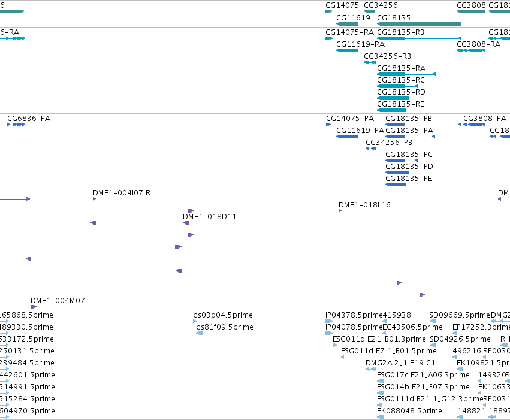This screenshot has height=420, width=510.
Task: Click EST bs03d04.5prime
Action: 195,321
